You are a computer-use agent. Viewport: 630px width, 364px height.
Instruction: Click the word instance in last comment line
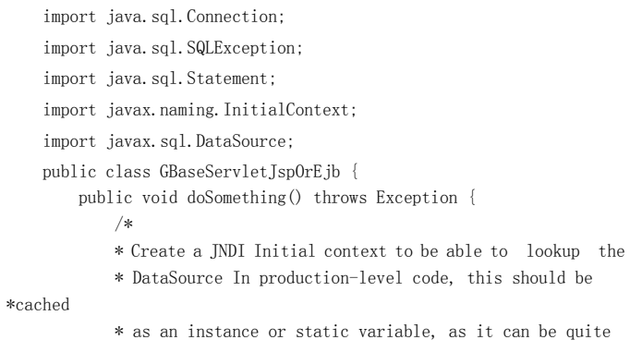click(223, 332)
